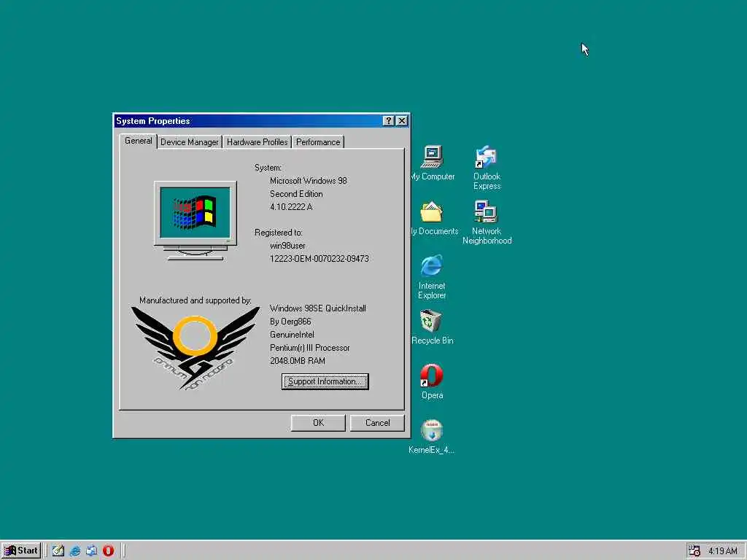Image resolution: width=747 pixels, height=560 pixels.
Task: Select the Outlook Express desktop shortcut
Action: coord(487,167)
